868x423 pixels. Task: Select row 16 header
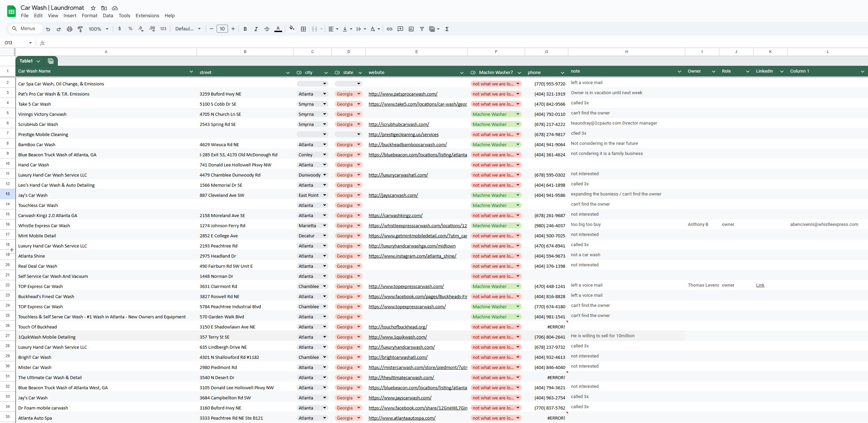pos(7,224)
